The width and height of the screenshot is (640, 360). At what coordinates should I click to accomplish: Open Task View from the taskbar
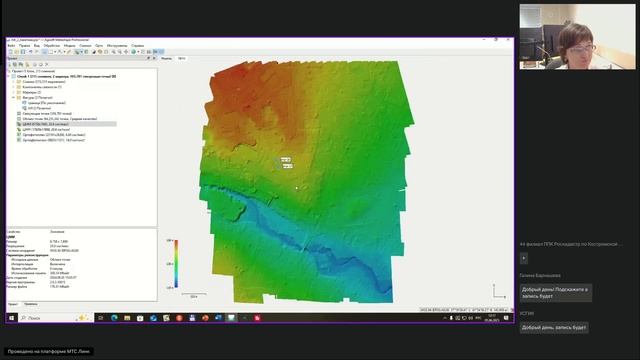[100, 318]
